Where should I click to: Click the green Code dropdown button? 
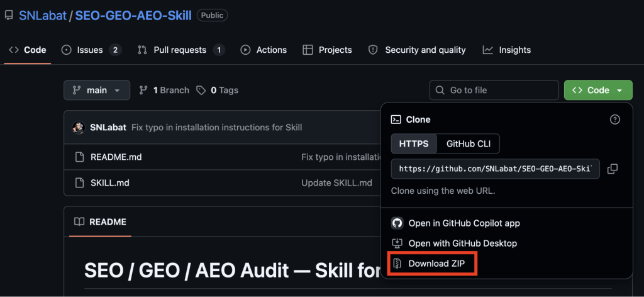click(x=598, y=91)
